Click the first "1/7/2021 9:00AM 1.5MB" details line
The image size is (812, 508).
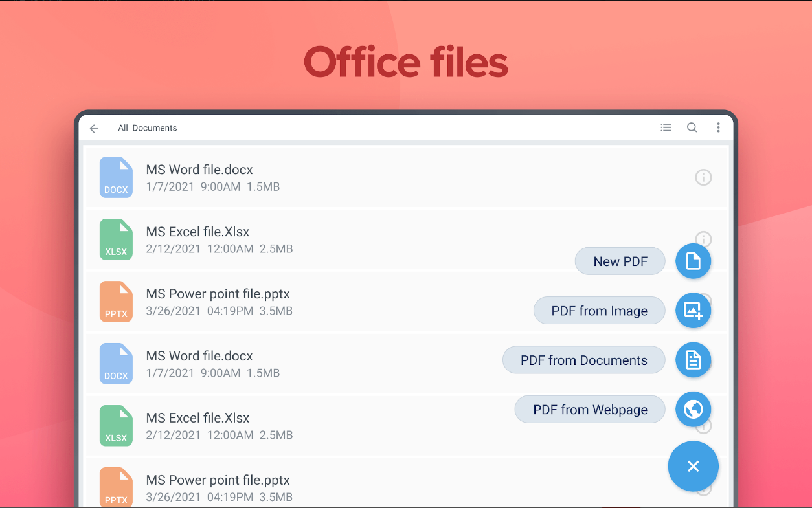[x=213, y=187]
